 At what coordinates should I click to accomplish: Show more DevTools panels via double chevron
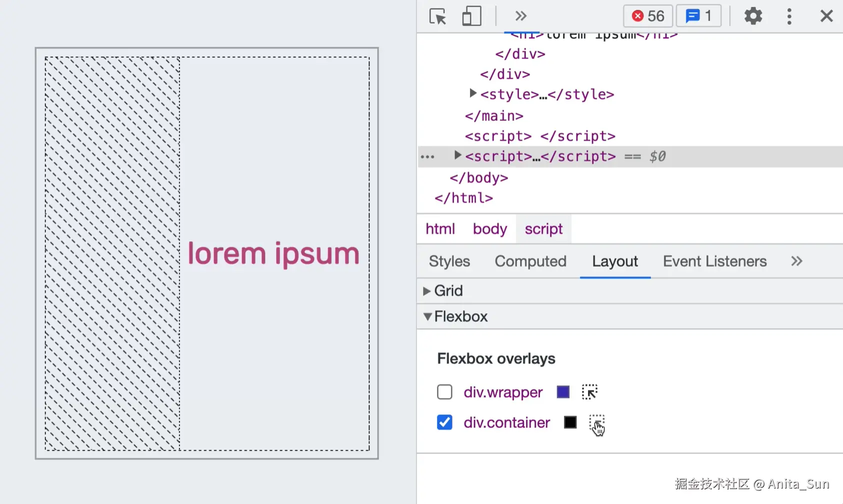tap(520, 16)
